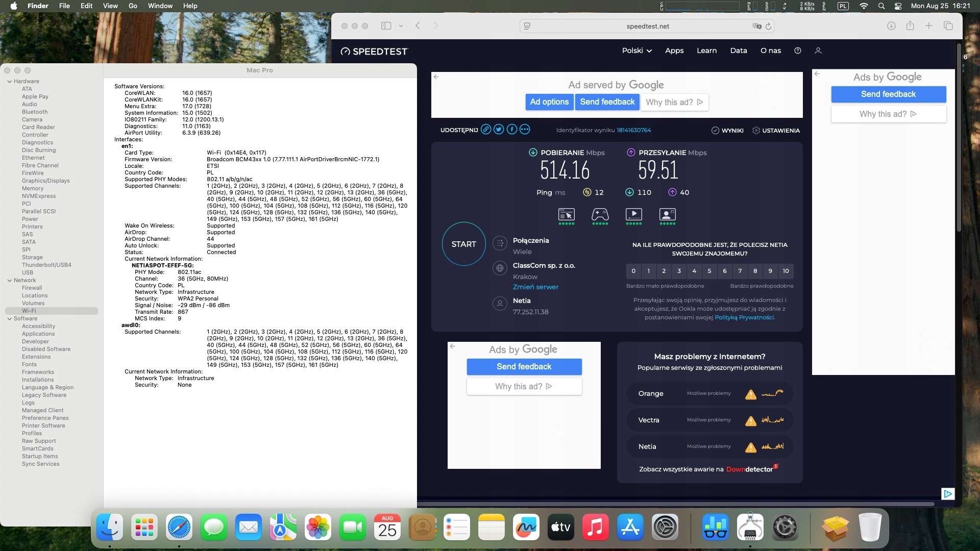Image resolution: width=980 pixels, height=551 pixels.
Task: Toggle the Safari sidebar button
Action: click(x=386, y=26)
